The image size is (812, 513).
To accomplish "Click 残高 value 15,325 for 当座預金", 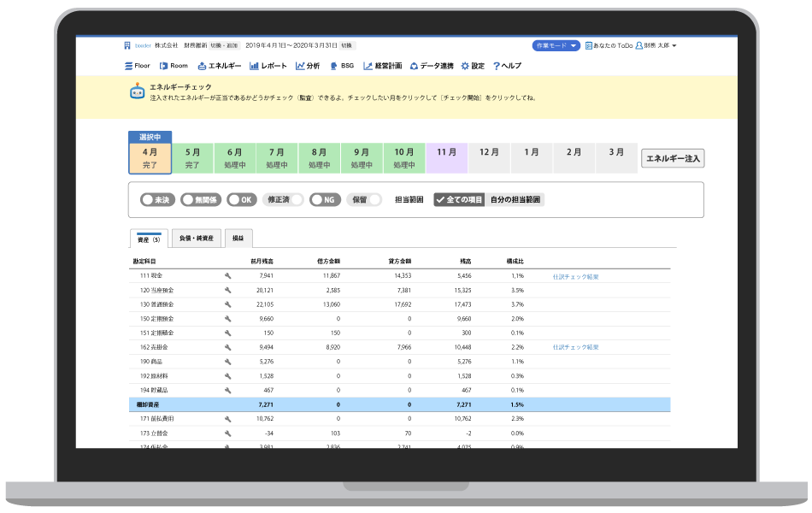I will [462, 290].
